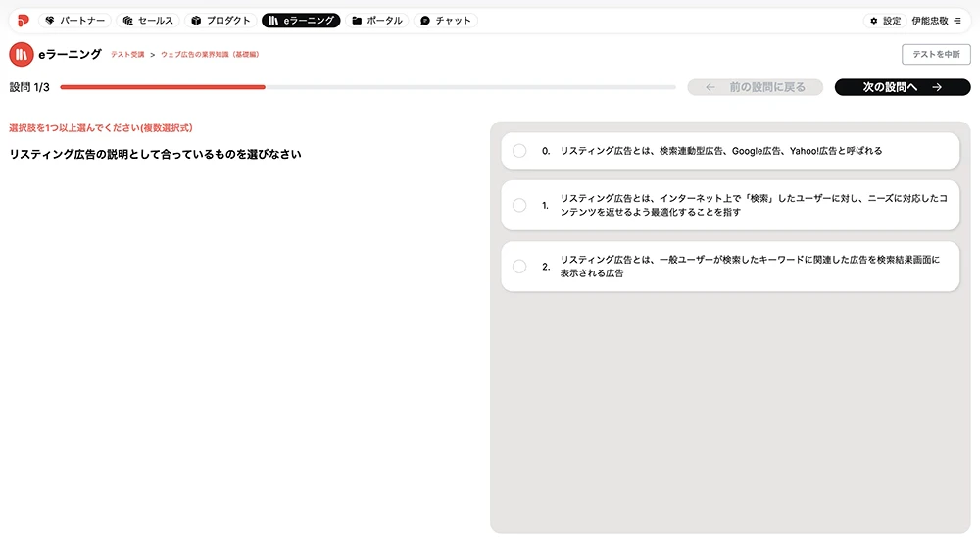The width and height of the screenshot is (980, 543).
Task: Open the ポータル menu tab
Action: [377, 21]
